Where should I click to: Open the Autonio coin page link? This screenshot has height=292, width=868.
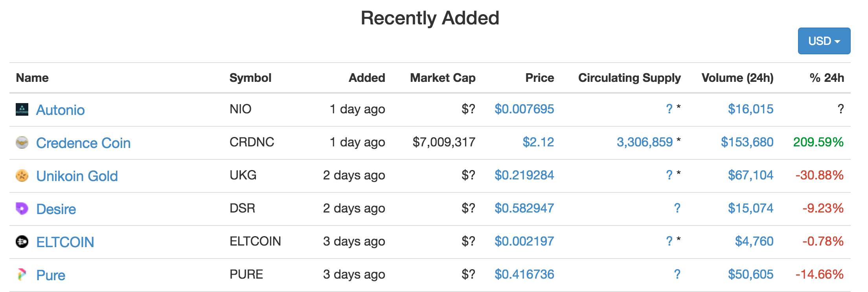tap(61, 110)
